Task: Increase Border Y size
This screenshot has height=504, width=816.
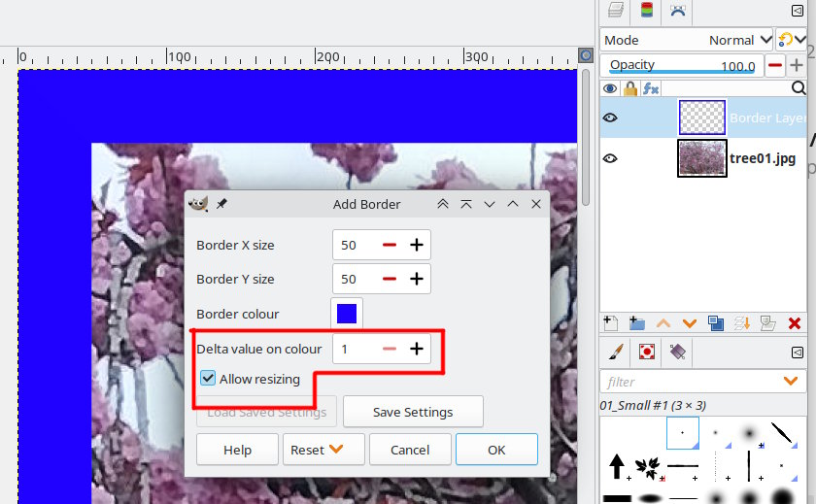Action: pyautogui.click(x=417, y=279)
